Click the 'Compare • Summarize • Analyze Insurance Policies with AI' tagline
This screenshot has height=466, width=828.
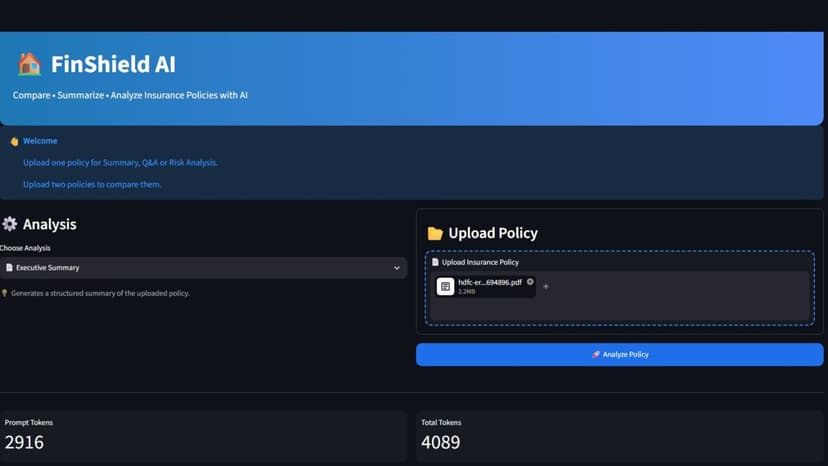click(130, 95)
